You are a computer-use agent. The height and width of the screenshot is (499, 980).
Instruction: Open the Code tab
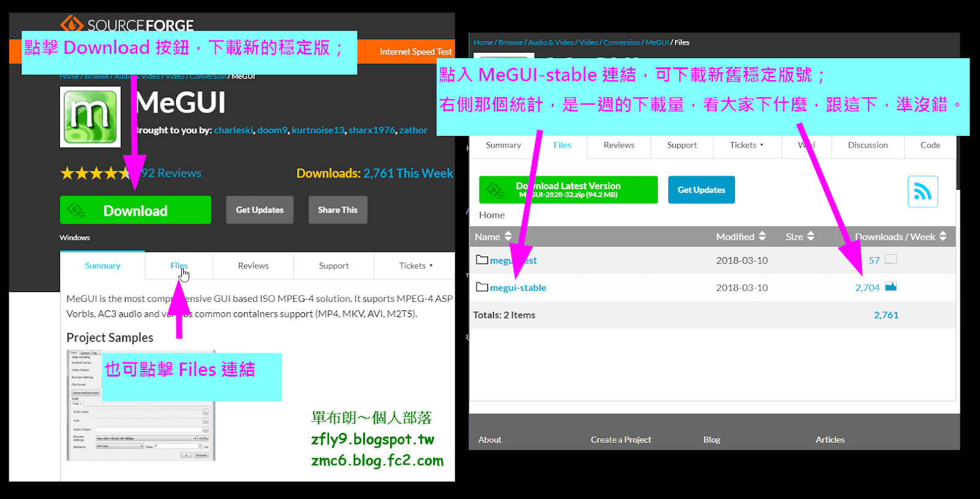[x=930, y=145]
